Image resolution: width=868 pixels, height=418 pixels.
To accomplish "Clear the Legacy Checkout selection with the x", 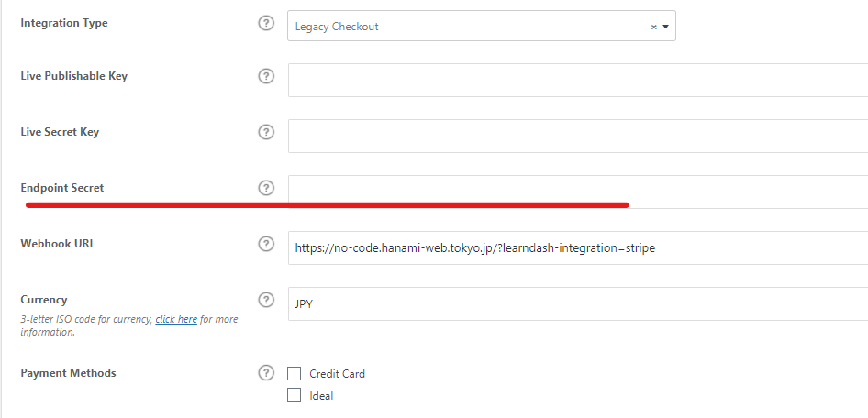I will [653, 27].
